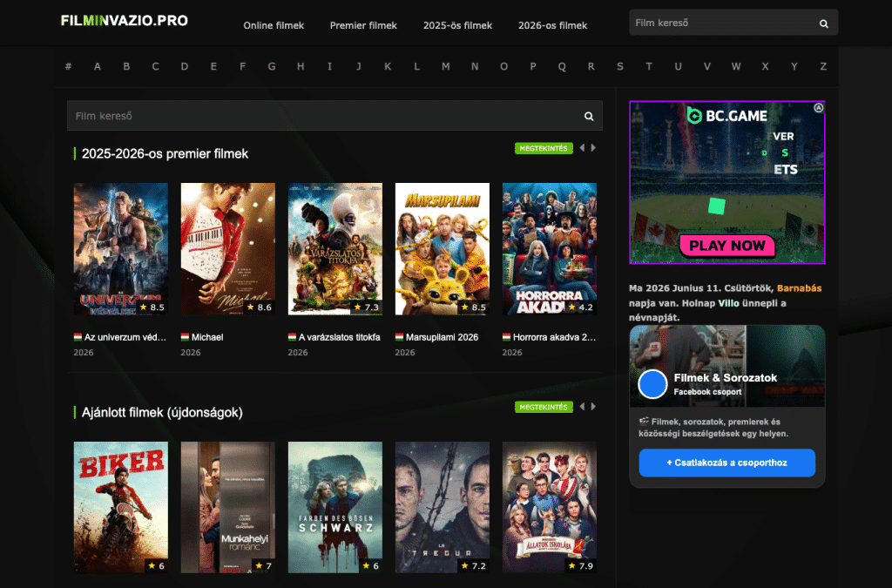Click the Facebook group round avatar icon
The width and height of the screenshot is (892, 588).
tap(652, 384)
